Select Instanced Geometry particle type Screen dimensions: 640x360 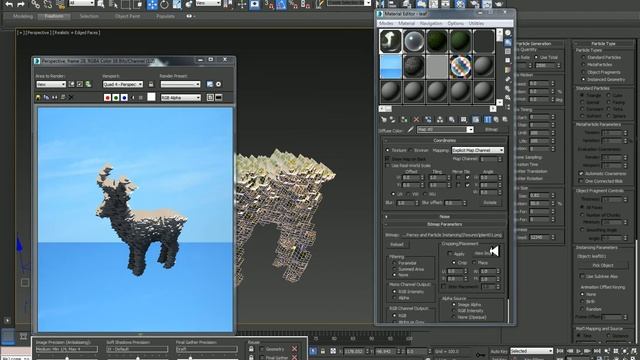pos(583,80)
